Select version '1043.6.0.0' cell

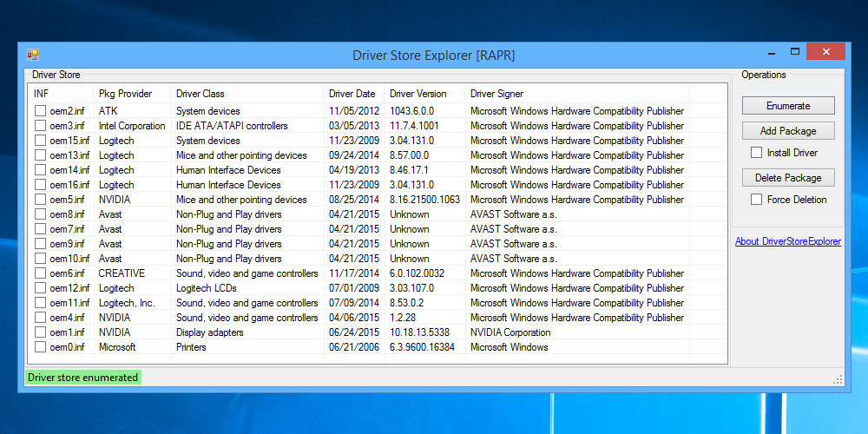point(411,111)
